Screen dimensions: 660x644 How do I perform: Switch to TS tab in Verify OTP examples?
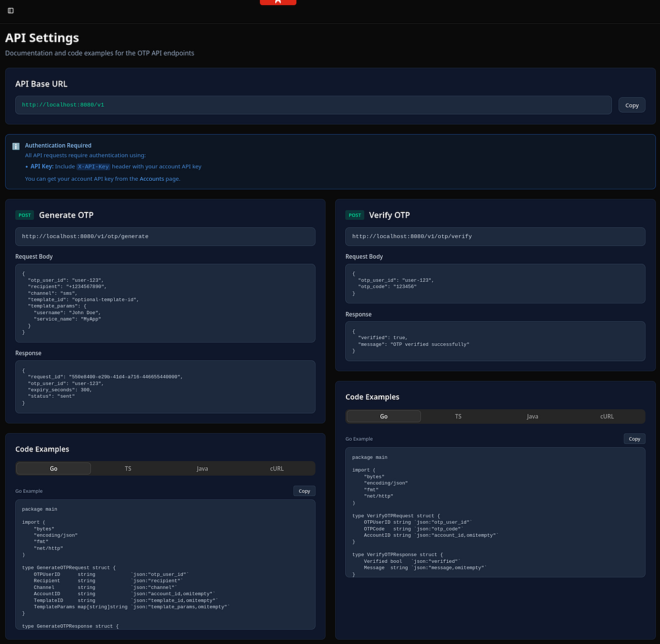click(458, 416)
